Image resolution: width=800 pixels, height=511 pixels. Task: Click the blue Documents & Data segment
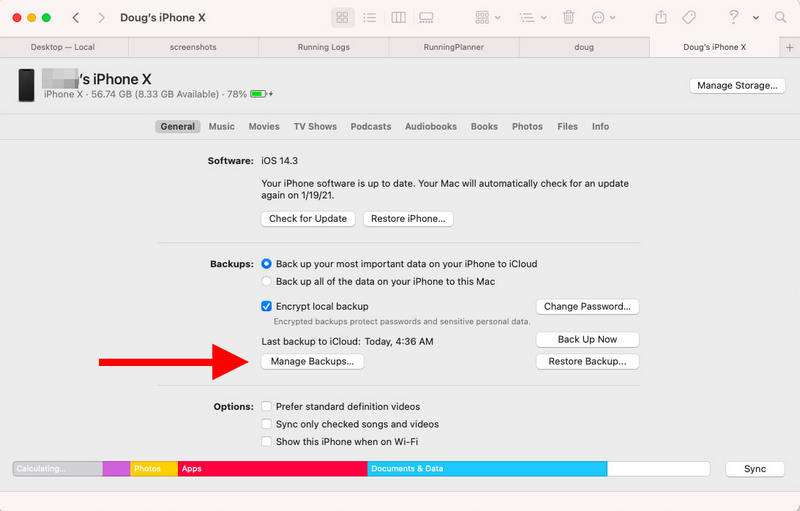click(x=487, y=469)
